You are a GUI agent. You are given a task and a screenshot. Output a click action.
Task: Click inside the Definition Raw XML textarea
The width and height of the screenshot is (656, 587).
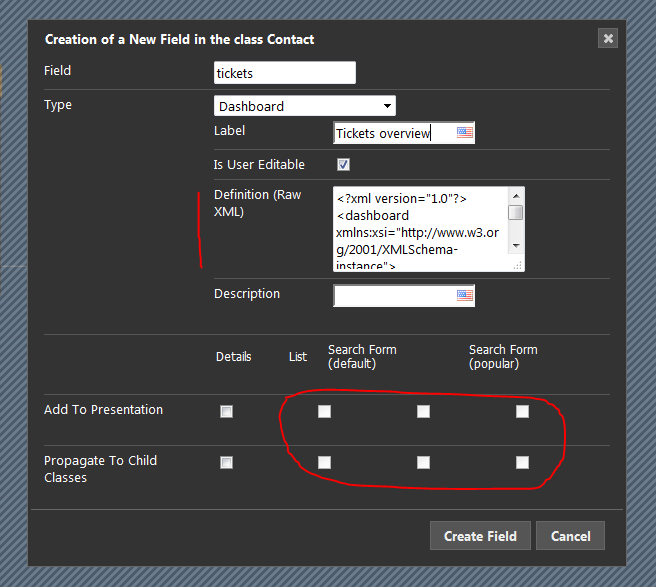(420, 229)
